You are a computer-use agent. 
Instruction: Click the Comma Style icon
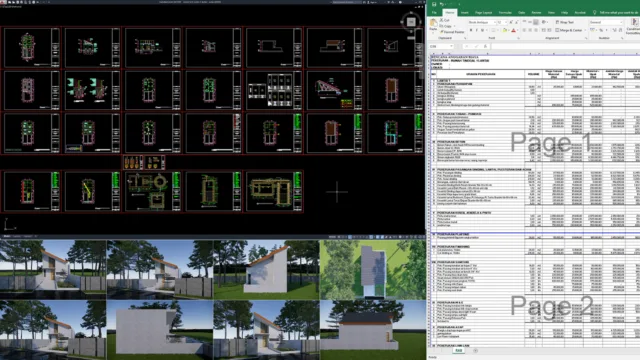(607, 30)
